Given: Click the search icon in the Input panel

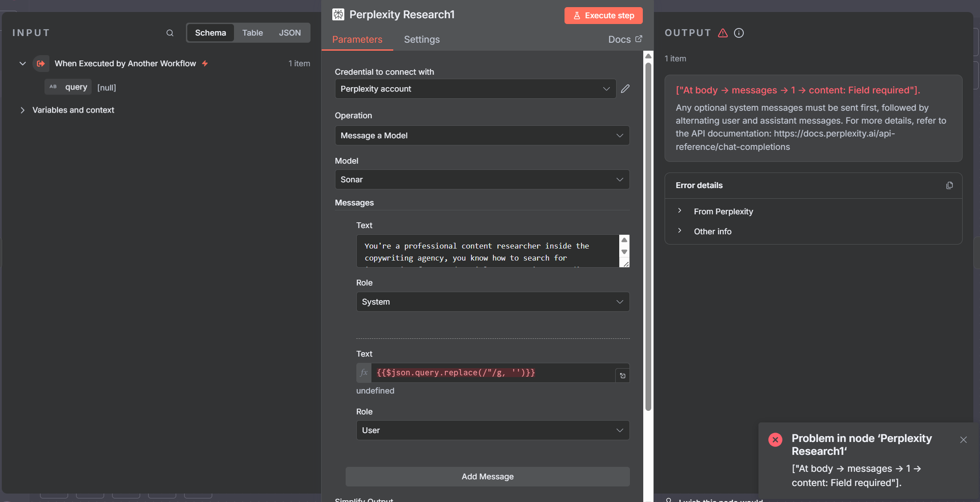Looking at the screenshot, I should 170,33.
